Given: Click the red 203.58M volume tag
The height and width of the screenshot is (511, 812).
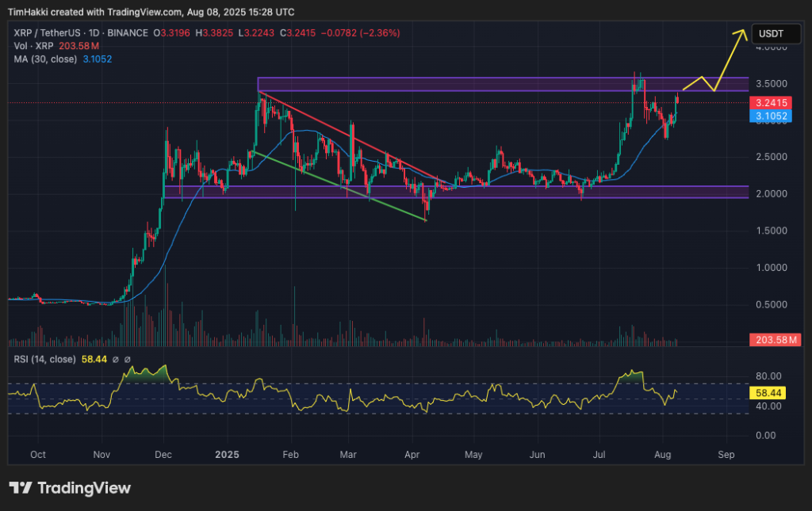Looking at the screenshot, I should coord(774,340).
